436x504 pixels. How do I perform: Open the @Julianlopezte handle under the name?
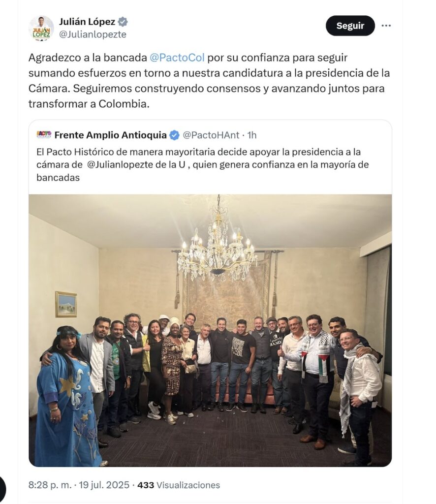(93, 34)
